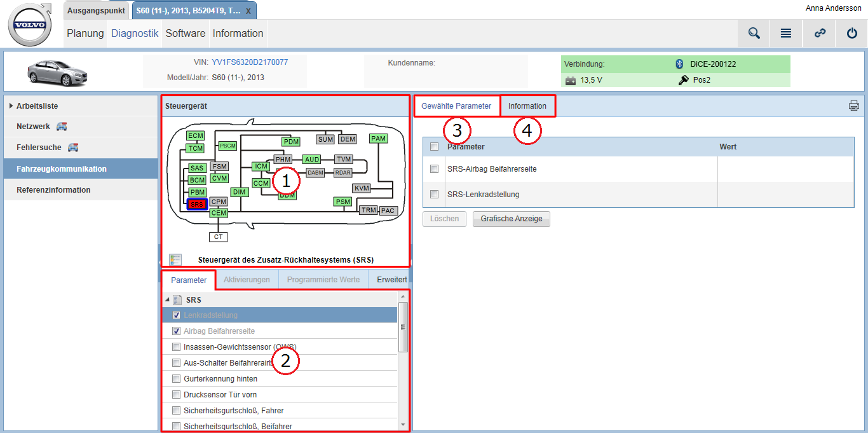Screen dimensions: 868x433
Task: Select the BCM control unit
Action: 198,180
